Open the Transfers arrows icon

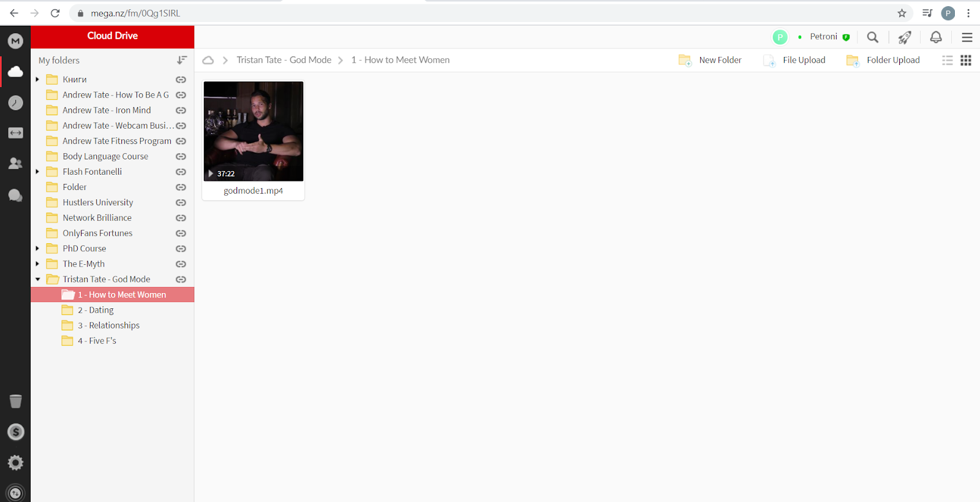tap(15, 133)
